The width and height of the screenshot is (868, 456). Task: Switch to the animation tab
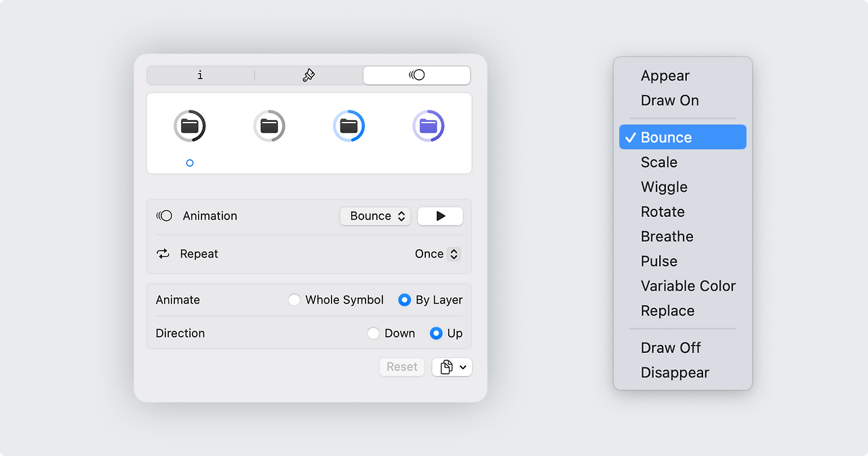coord(416,75)
